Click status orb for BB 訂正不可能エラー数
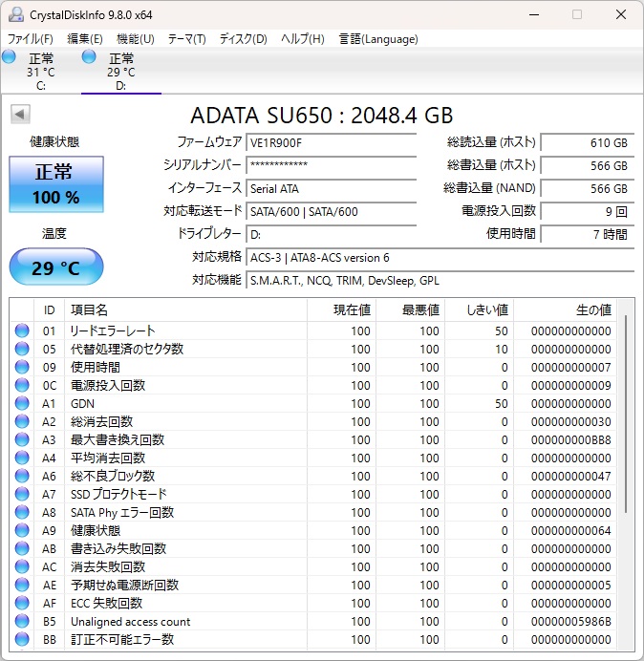This screenshot has width=644, height=661. 22,639
